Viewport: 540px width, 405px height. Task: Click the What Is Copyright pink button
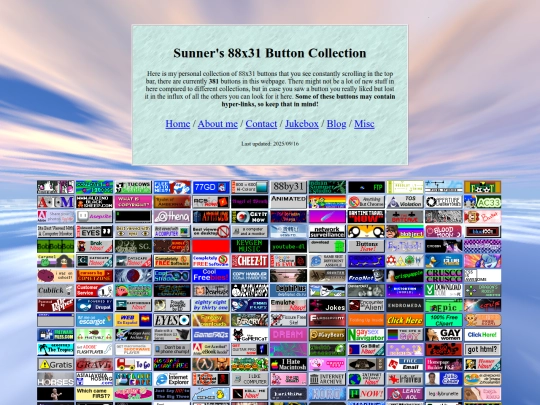133,202
